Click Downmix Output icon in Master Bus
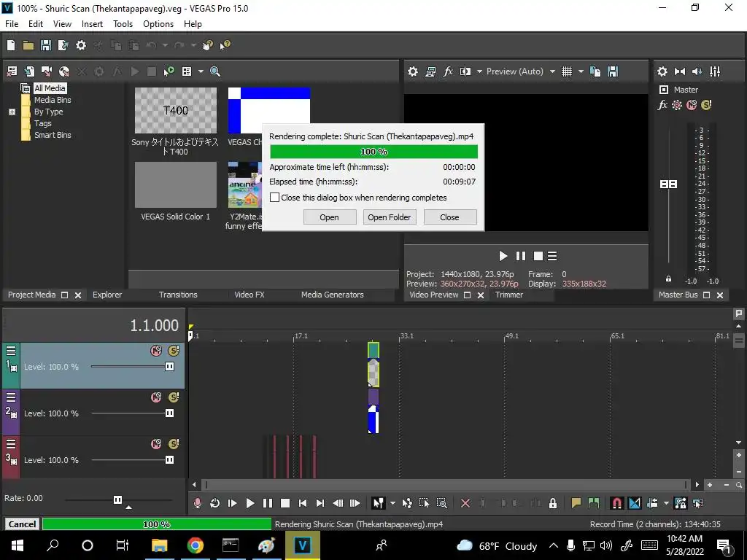Screen dimensions: 747x560 click(x=680, y=71)
